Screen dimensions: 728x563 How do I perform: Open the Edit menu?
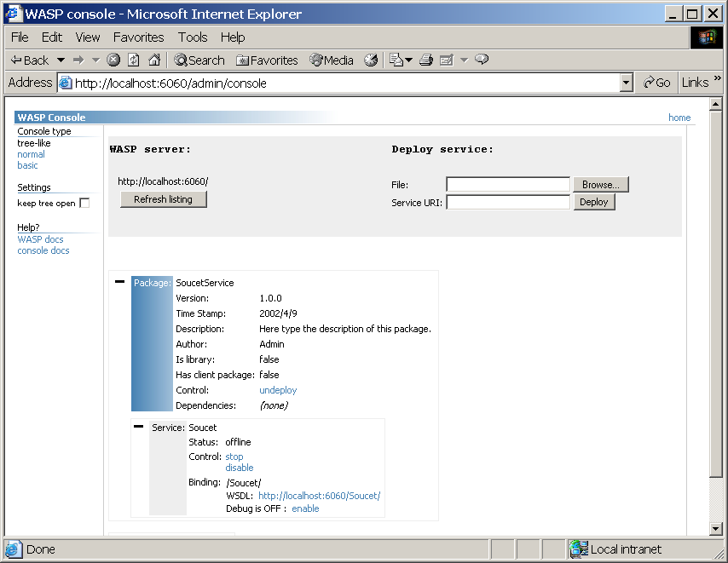coord(51,37)
